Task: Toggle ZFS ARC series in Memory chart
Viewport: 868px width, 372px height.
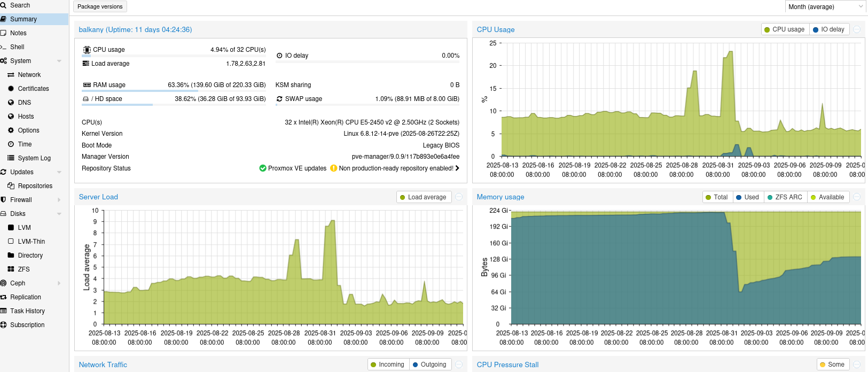Action: [x=785, y=197]
